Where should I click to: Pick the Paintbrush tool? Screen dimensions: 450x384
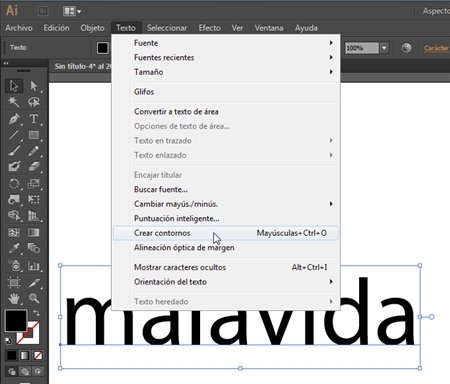point(14,151)
